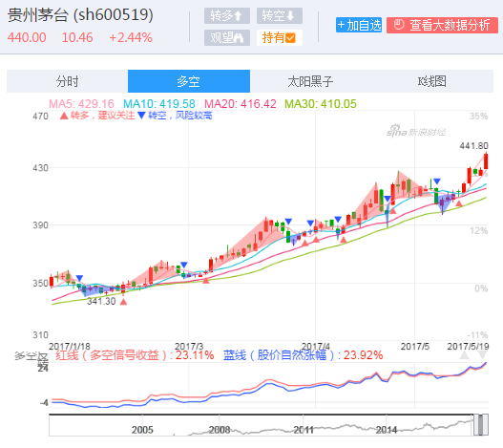Image resolution: width=503 pixels, height=448 pixels.
Task: Click blue triangle legend icon for 转空
Action: (x=141, y=116)
